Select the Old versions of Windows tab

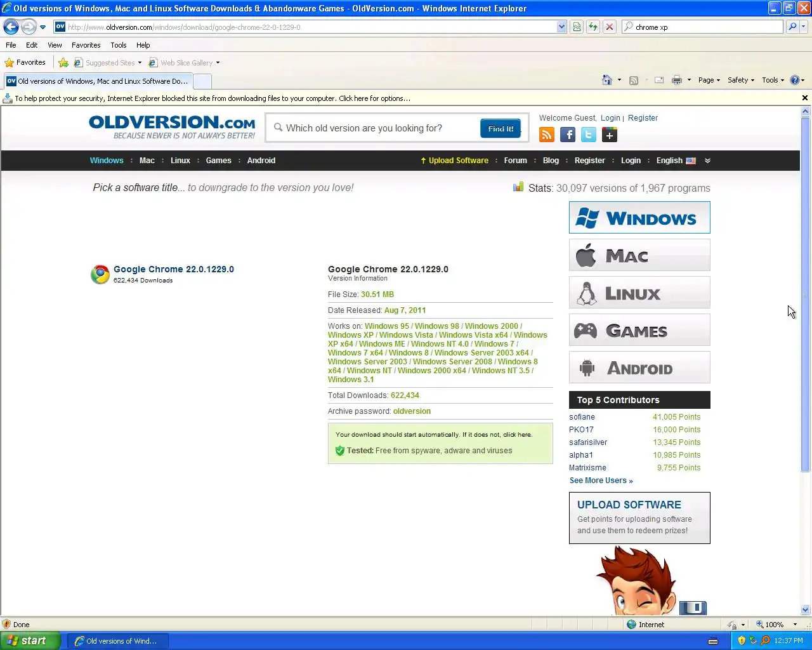97,81
